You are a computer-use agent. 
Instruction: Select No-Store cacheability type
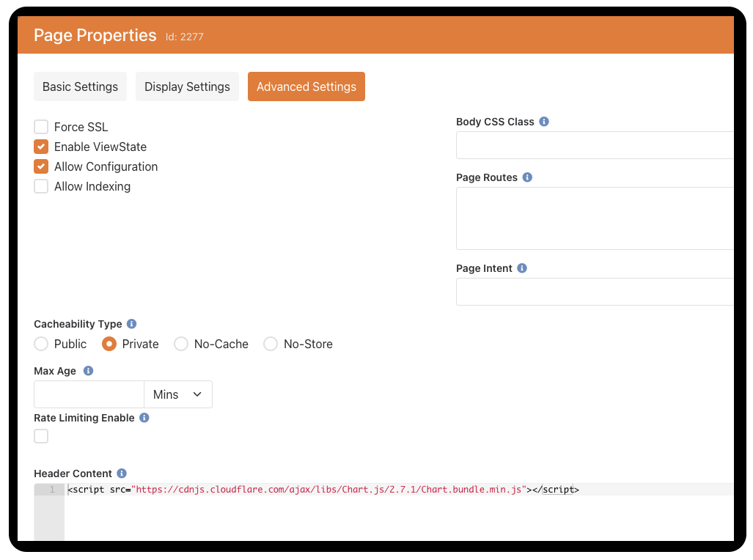tap(271, 344)
